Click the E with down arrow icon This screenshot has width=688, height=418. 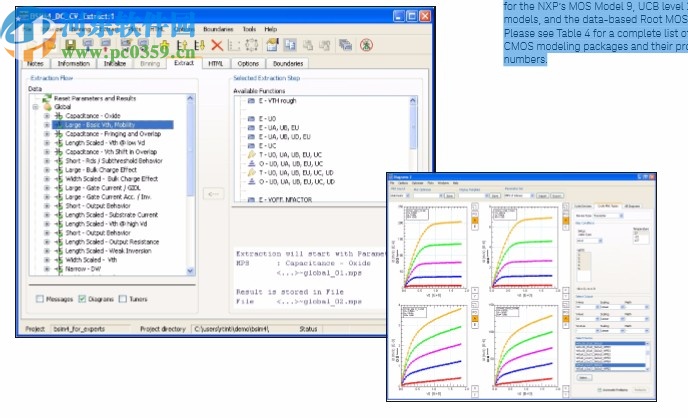pyautogui.click(x=199, y=45)
